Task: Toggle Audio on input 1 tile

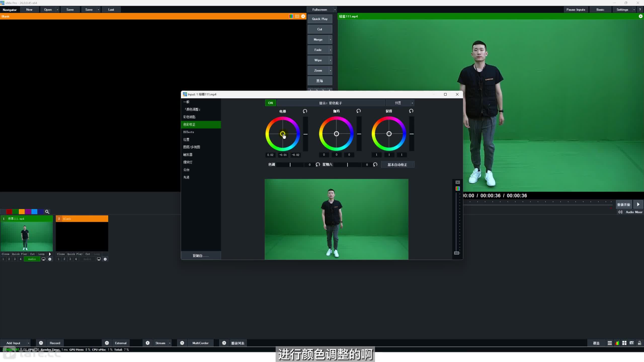Action: (32, 259)
